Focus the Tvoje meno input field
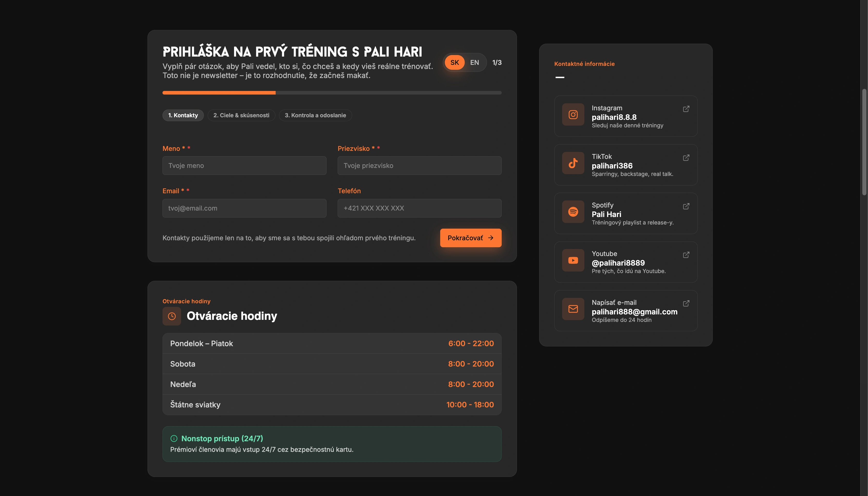The height and width of the screenshot is (496, 868). coord(244,166)
